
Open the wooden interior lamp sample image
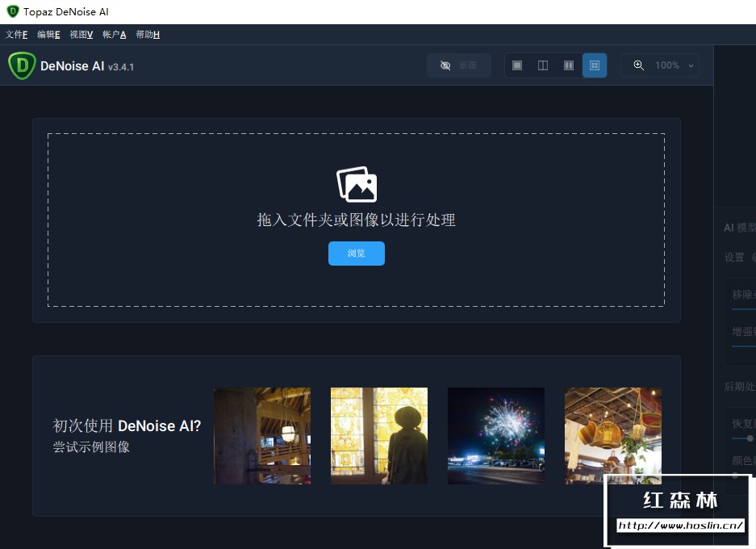262,436
